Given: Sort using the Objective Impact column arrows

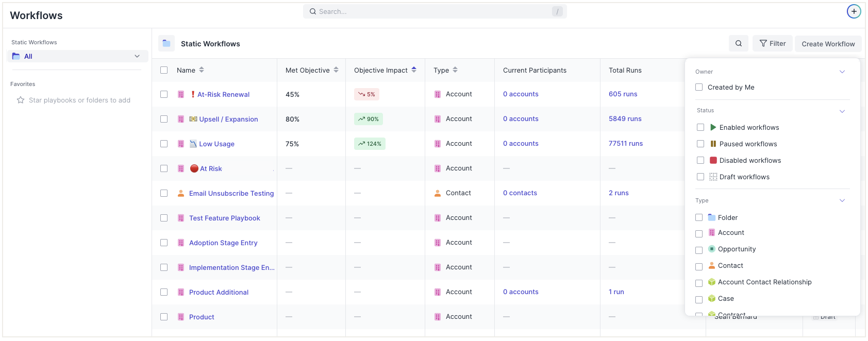Looking at the screenshot, I should tap(414, 70).
